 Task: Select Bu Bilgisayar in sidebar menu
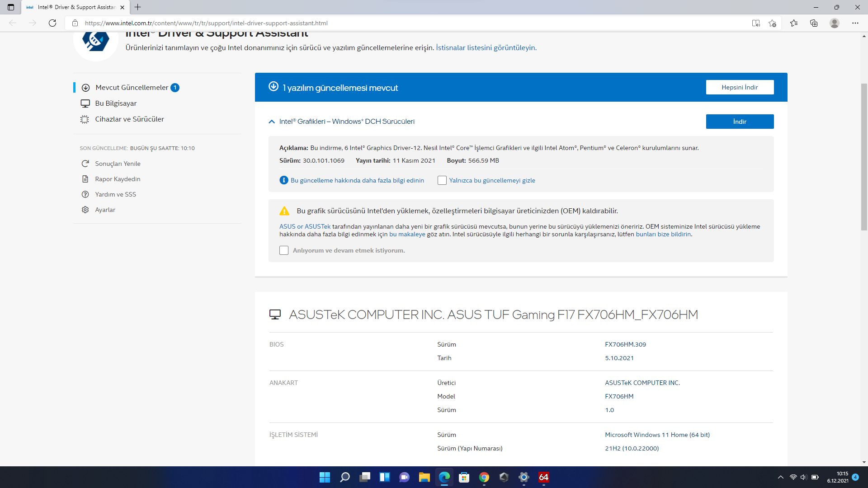click(x=116, y=103)
